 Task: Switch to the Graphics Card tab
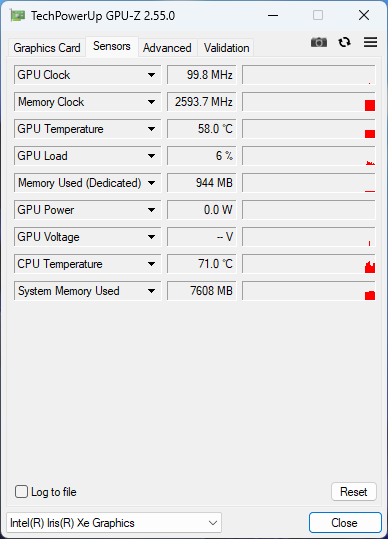47,48
